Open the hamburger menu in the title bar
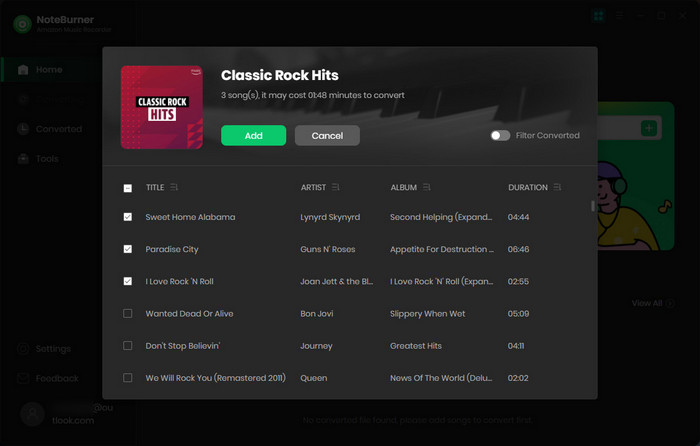Viewport: 700px width, 446px height. [620, 16]
